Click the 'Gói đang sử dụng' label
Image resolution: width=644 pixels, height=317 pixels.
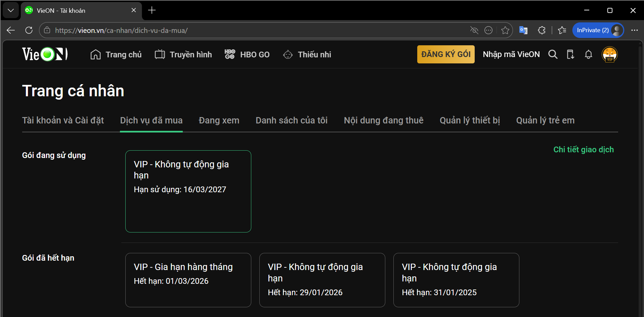[x=54, y=155]
